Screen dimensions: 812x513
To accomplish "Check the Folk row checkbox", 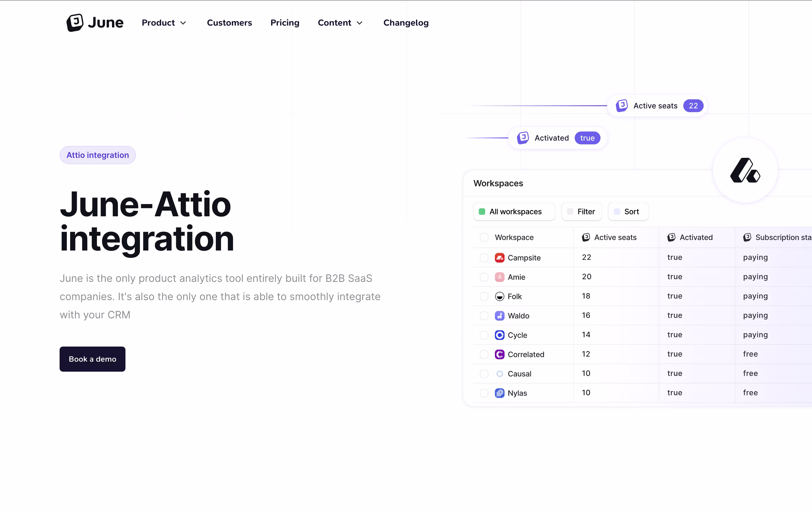I will pos(484,296).
